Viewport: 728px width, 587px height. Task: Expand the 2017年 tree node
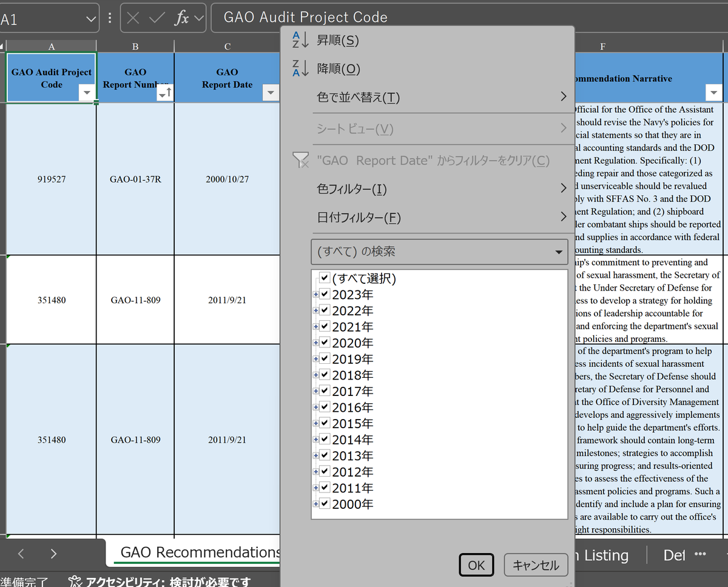(315, 391)
